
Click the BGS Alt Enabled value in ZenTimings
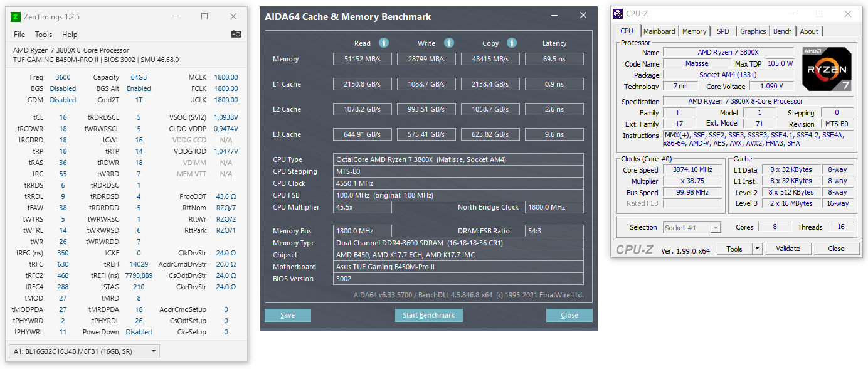pyautogui.click(x=139, y=88)
